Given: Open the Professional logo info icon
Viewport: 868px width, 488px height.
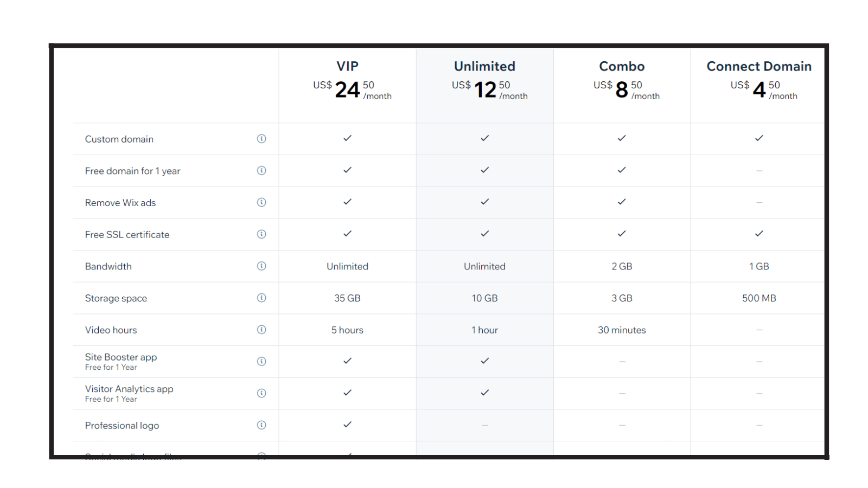Looking at the screenshot, I should tap(261, 425).
